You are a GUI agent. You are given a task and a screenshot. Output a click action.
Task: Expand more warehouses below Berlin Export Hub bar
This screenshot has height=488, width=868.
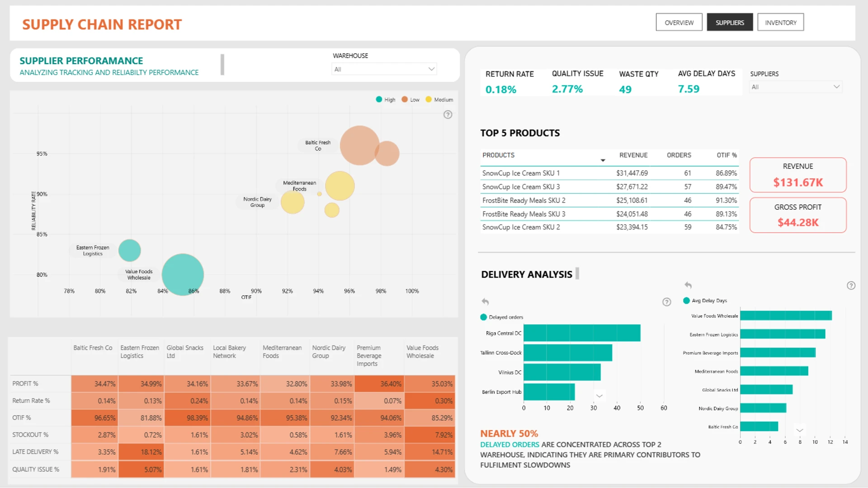pos(599,396)
